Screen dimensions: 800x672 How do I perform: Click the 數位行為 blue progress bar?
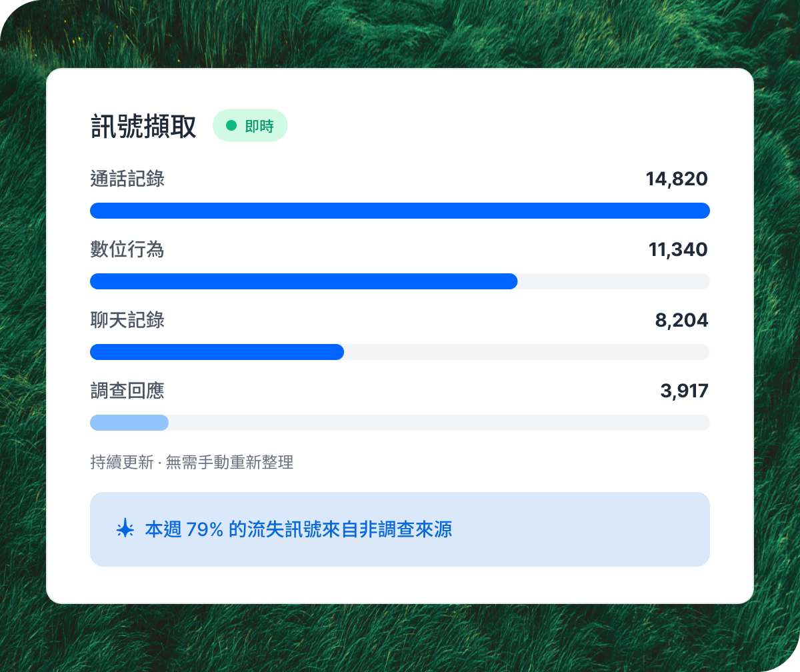tap(304, 281)
